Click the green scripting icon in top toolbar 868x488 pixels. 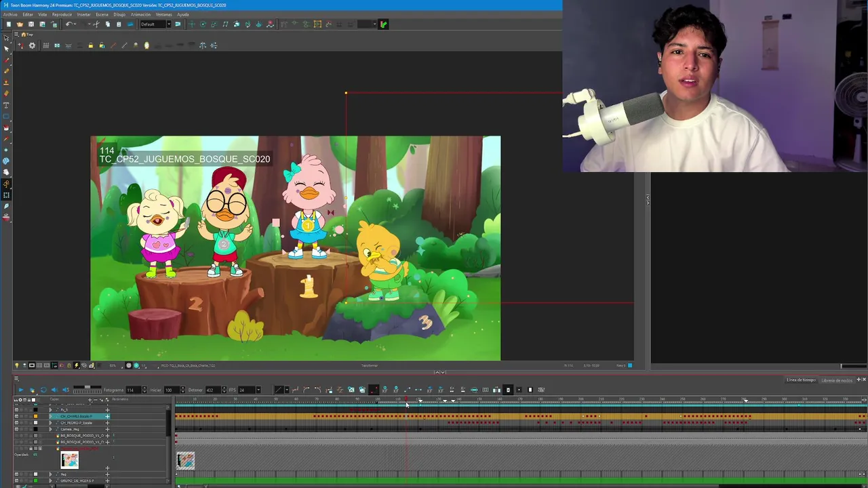coord(383,24)
